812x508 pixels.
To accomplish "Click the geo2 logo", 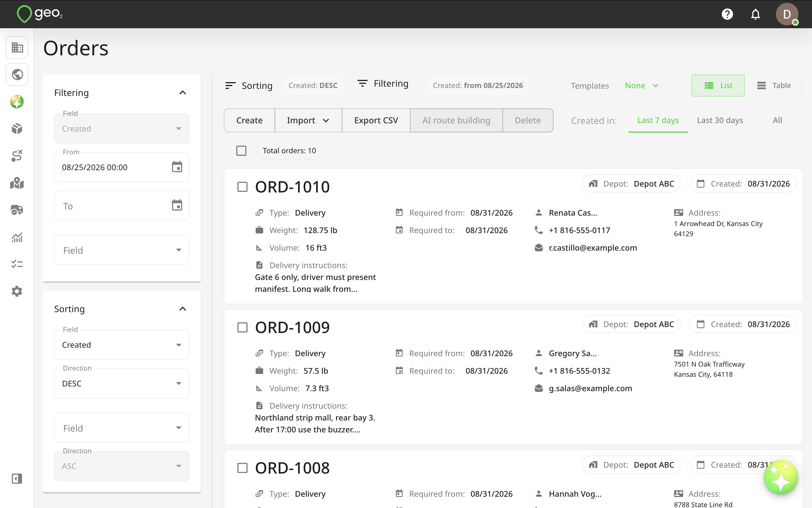I will coord(39,14).
